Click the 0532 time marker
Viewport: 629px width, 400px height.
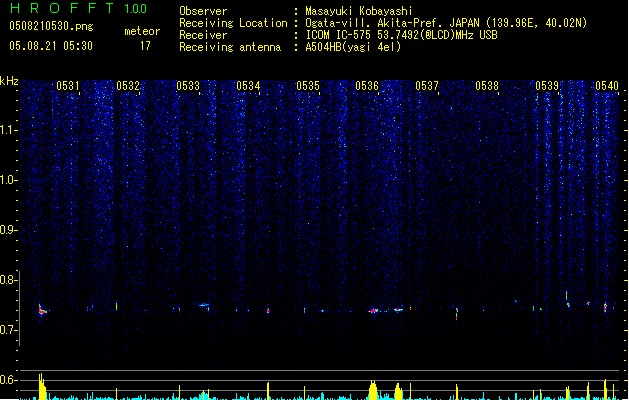[128, 86]
